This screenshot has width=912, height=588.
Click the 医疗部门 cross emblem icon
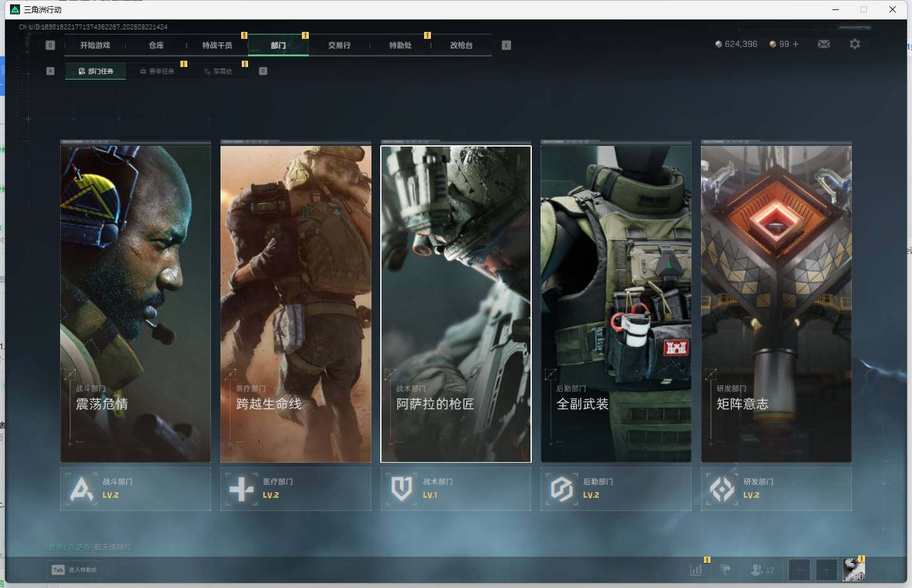pyautogui.click(x=242, y=489)
